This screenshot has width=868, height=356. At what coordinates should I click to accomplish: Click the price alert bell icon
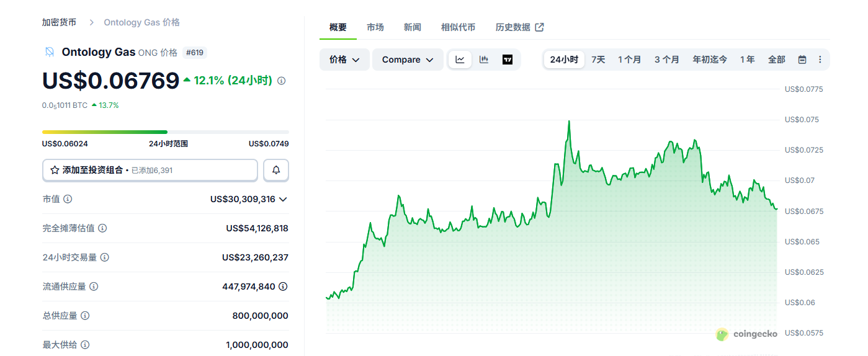point(276,170)
